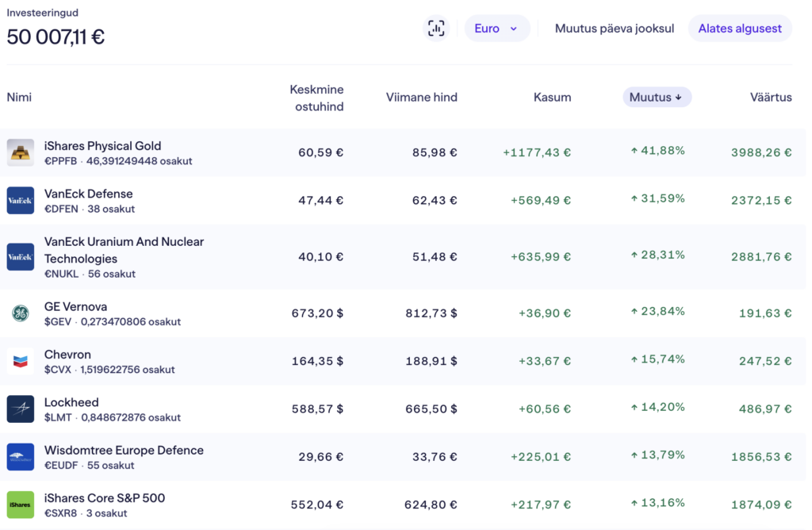Image resolution: width=812 pixels, height=530 pixels.
Task: Click the scan icon beside the Euro selector
Action: (436, 29)
